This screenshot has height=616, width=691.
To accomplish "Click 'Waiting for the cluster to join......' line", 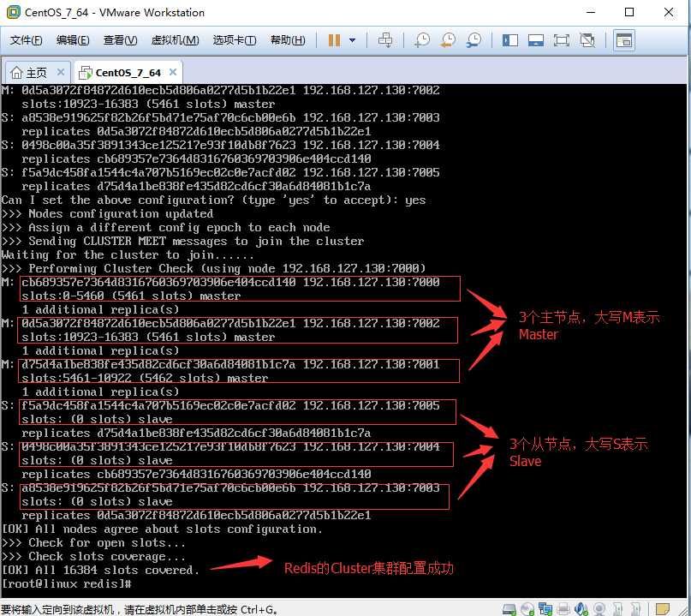I will tap(128, 254).
